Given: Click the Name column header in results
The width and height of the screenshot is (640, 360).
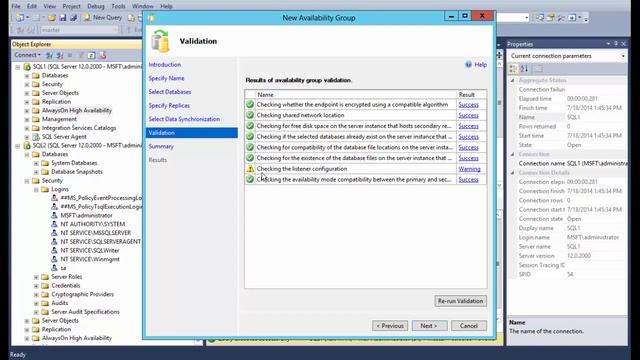Looking at the screenshot, I should click(x=356, y=94).
